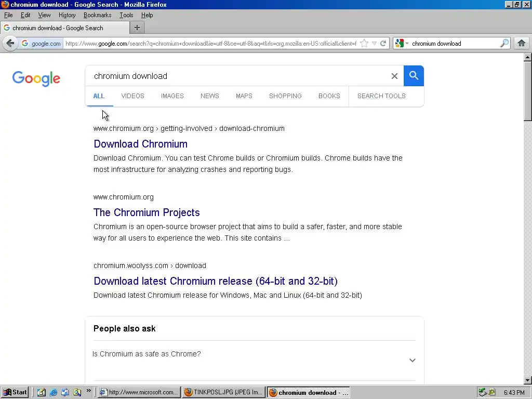Open the View menu
Screen dimensions: 532x399
(44, 15)
